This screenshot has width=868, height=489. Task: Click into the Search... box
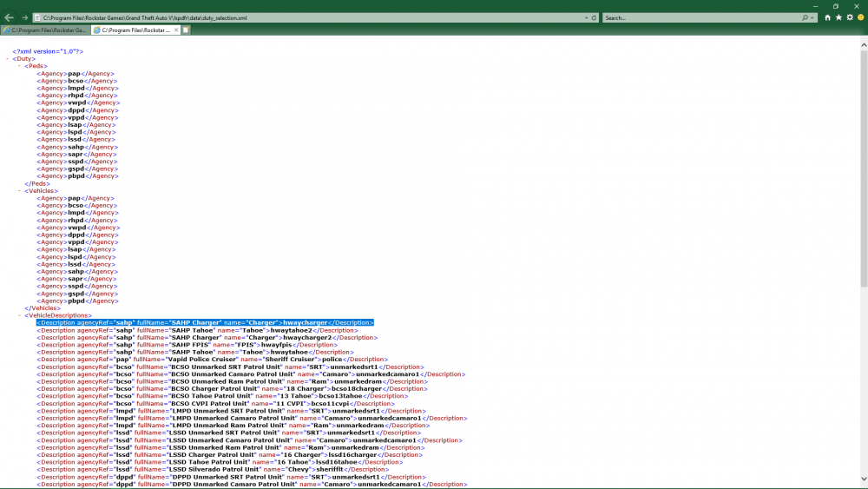coord(702,17)
